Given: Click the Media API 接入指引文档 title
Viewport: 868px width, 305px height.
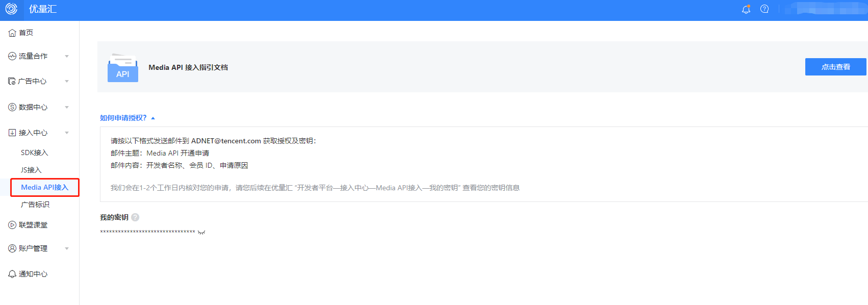Looking at the screenshot, I should (x=188, y=67).
